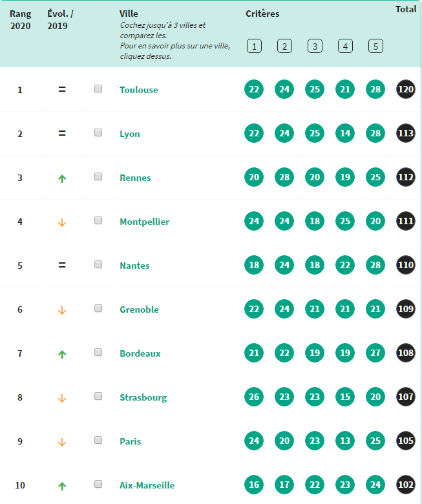Viewport: 422px width, 504px height.
Task: Open the Lyon city page
Action: (130, 134)
